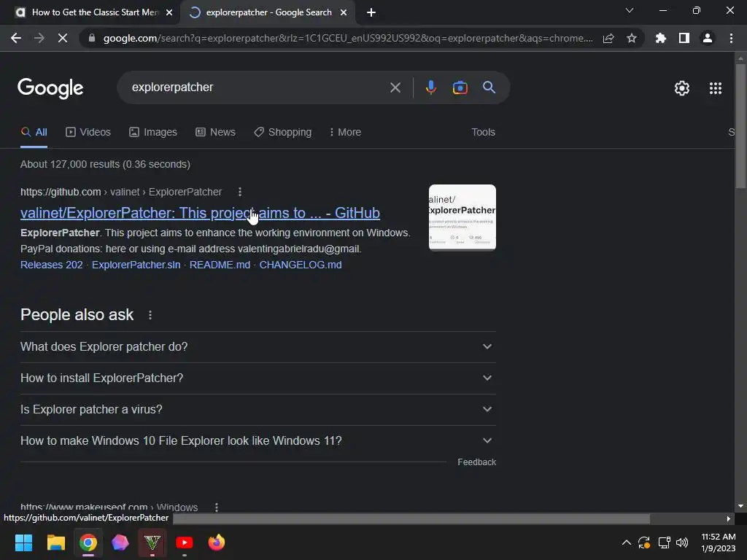Open search Tools
The image size is (747, 560).
point(483,133)
